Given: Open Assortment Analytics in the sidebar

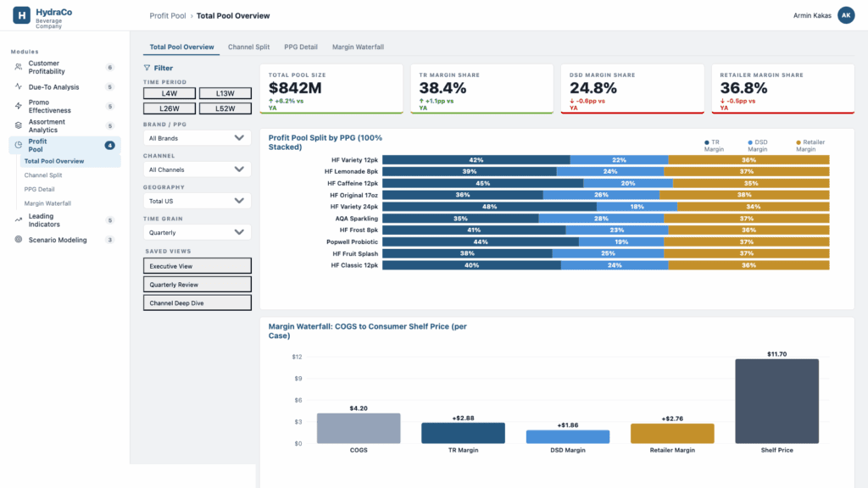Looking at the screenshot, I should click(x=64, y=125).
